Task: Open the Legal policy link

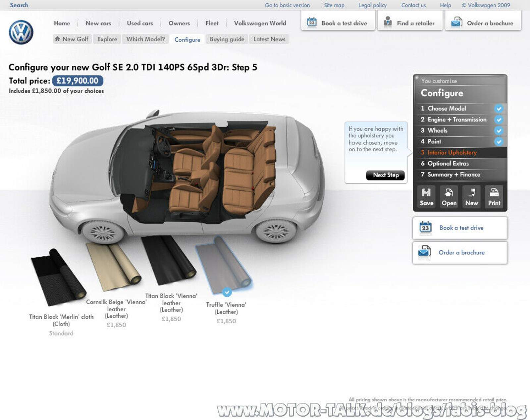Action: click(373, 5)
